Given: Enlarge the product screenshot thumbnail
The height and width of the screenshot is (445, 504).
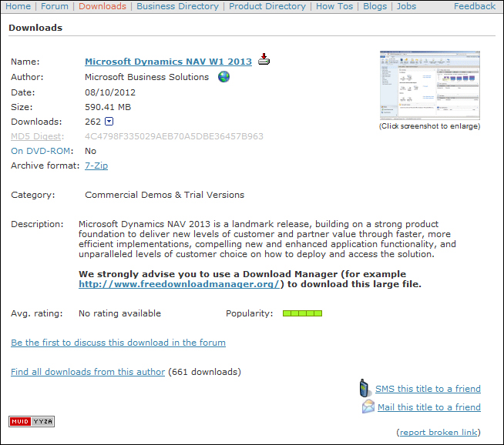Looking at the screenshot, I should 430,85.
